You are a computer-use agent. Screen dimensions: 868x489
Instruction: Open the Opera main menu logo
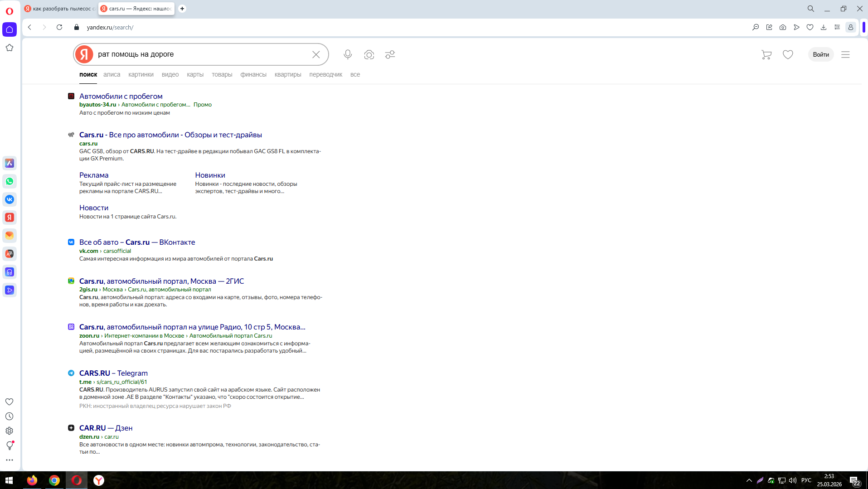click(10, 11)
